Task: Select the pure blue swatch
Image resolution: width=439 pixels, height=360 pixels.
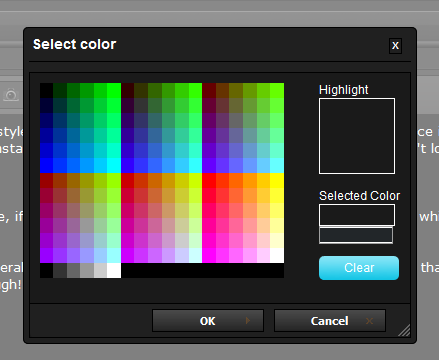Action: pos(47,165)
